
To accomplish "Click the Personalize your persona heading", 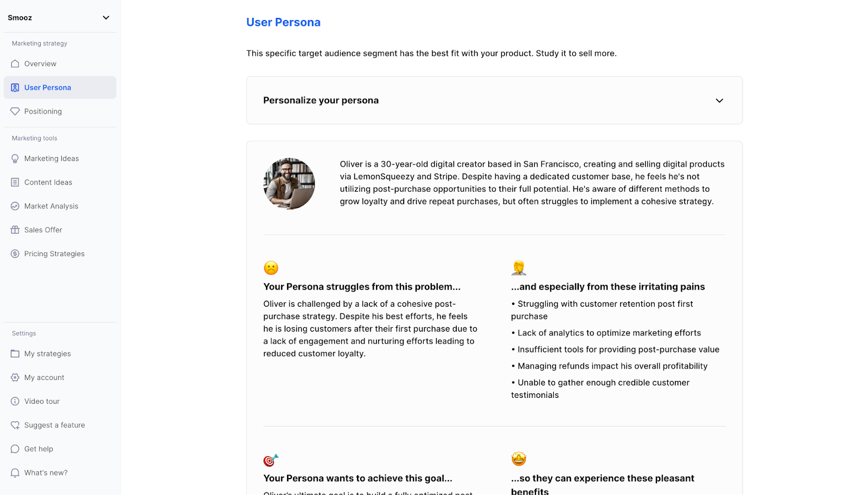I will tap(321, 100).
